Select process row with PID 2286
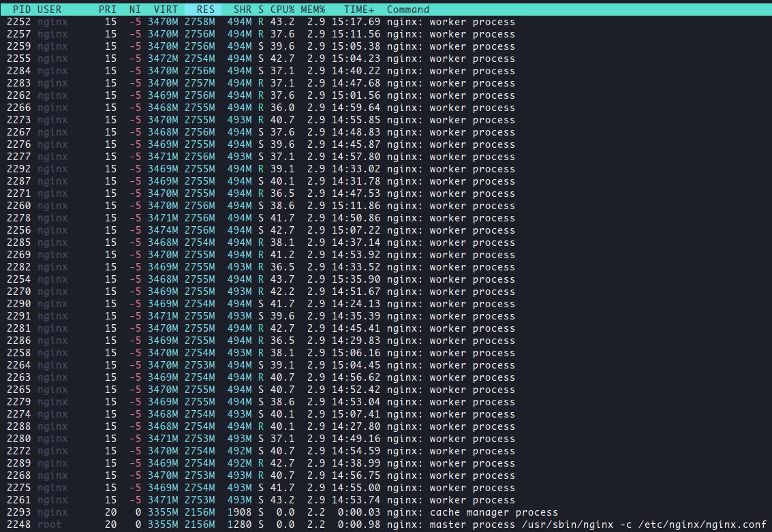772x532 pixels. tap(386, 341)
